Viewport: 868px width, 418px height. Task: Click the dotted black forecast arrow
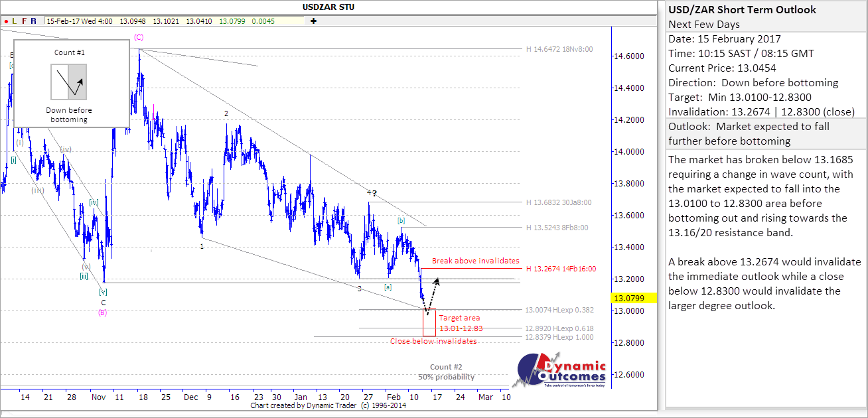[431, 295]
